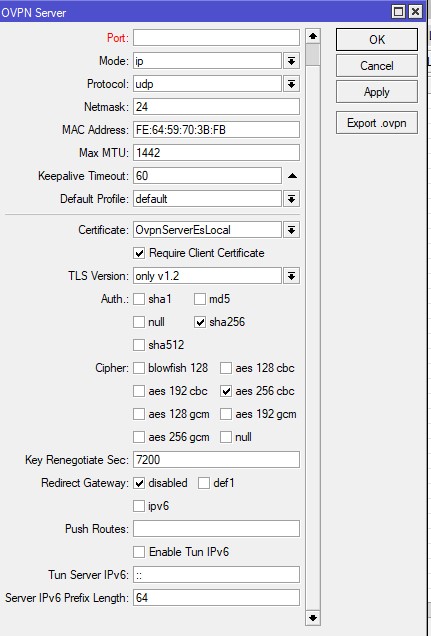Enable def1 redirect gateway option
The width and height of the screenshot is (431, 636).
point(204,483)
